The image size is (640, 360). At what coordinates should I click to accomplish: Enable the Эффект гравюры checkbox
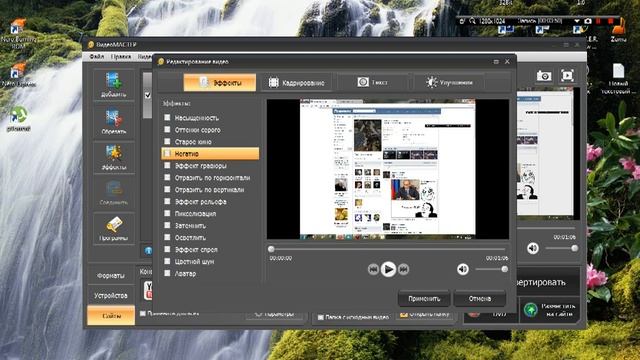[x=167, y=165]
